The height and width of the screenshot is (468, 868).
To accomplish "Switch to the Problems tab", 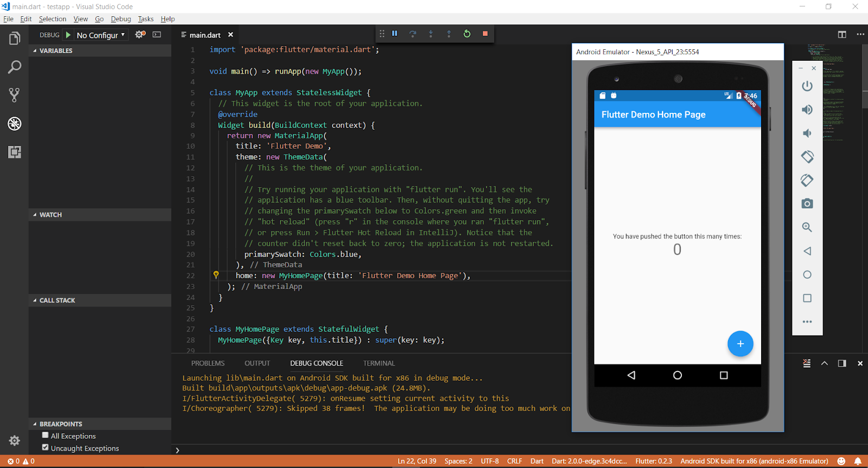I will coord(208,363).
